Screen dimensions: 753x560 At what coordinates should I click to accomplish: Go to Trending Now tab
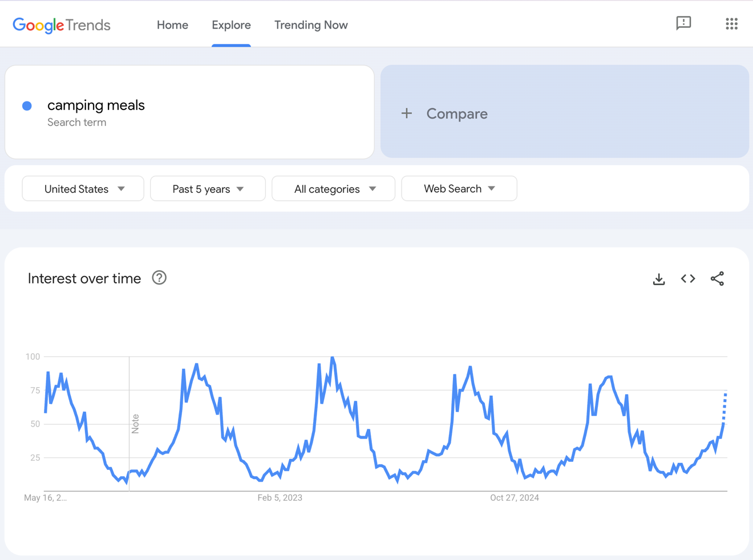[311, 25]
